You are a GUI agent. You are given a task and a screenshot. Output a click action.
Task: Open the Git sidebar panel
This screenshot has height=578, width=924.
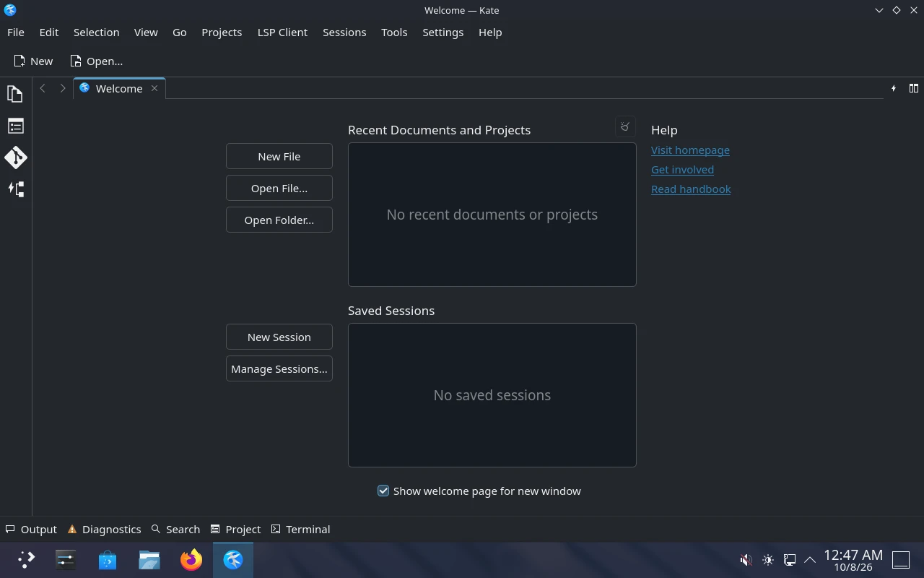click(15, 158)
